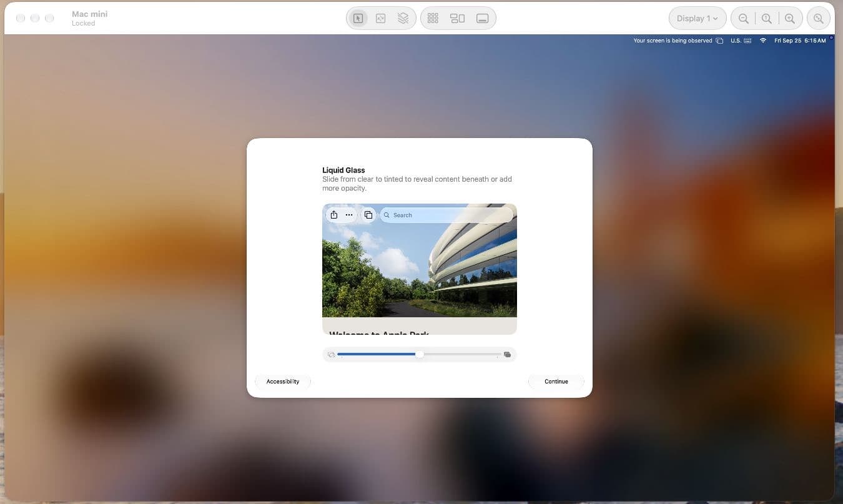
Task: Click the rightmost round magnifier toolbar button
Action: (819, 19)
